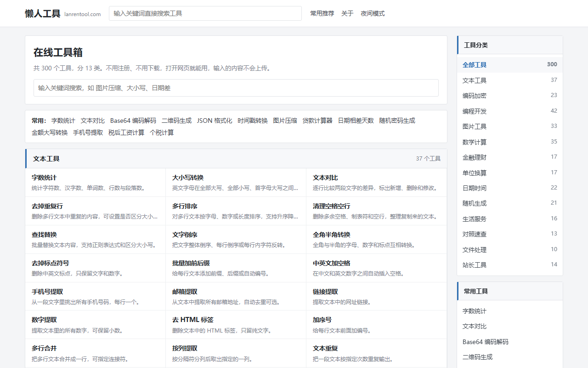Image resolution: width=588 pixels, height=368 pixels.
Task: Toggle 夜间模式 in the top navigation
Action: coord(373,14)
